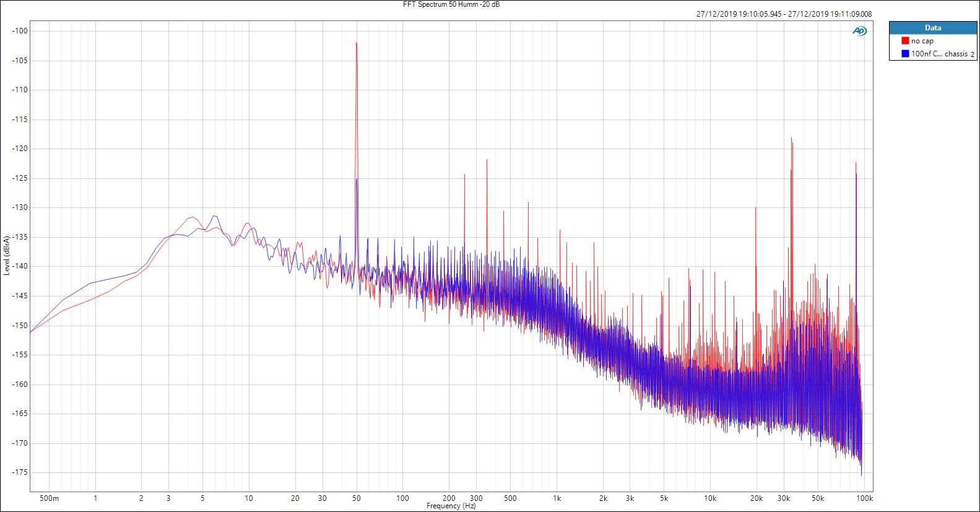Click the 100k tick on the frequency axis
The image size is (980, 512).
click(864, 498)
